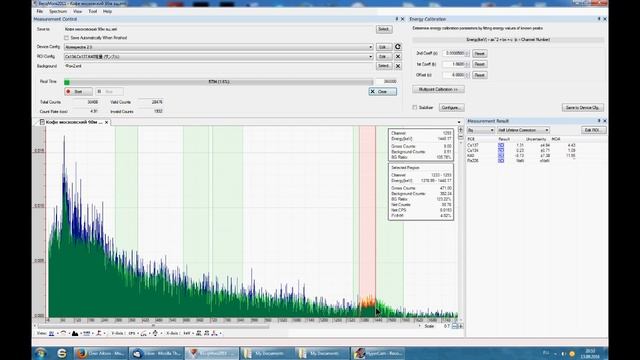Viewport: 640px width, 360px height.
Task: Switch to HyperCam taskbar window
Action: click(x=378, y=353)
